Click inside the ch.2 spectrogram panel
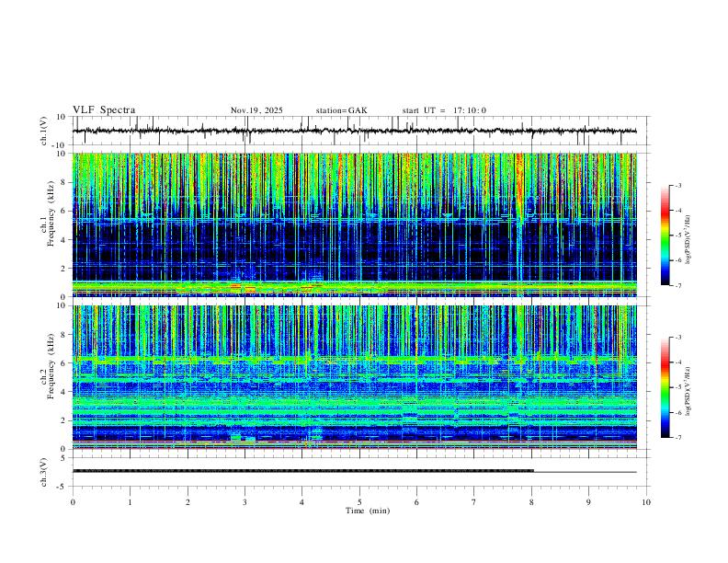The width and height of the screenshot is (728, 563). 355,377
